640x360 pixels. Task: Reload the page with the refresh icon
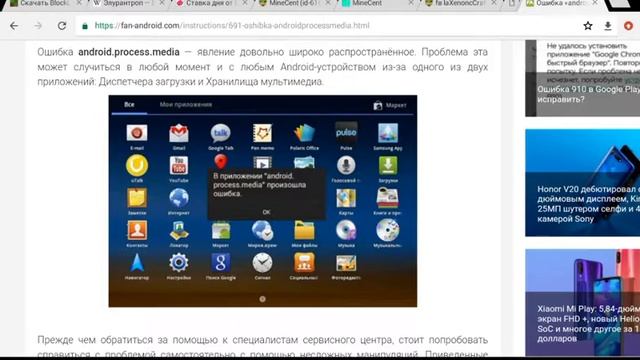(x=62, y=26)
